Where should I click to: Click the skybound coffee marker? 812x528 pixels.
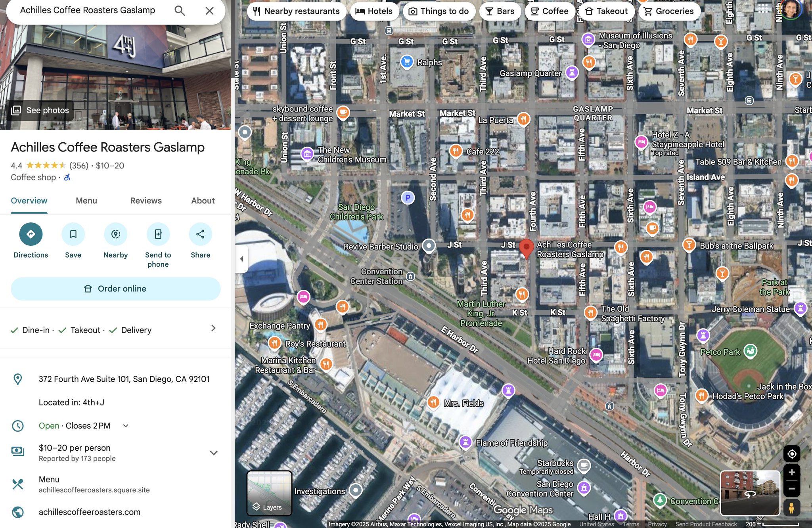point(343,113)
